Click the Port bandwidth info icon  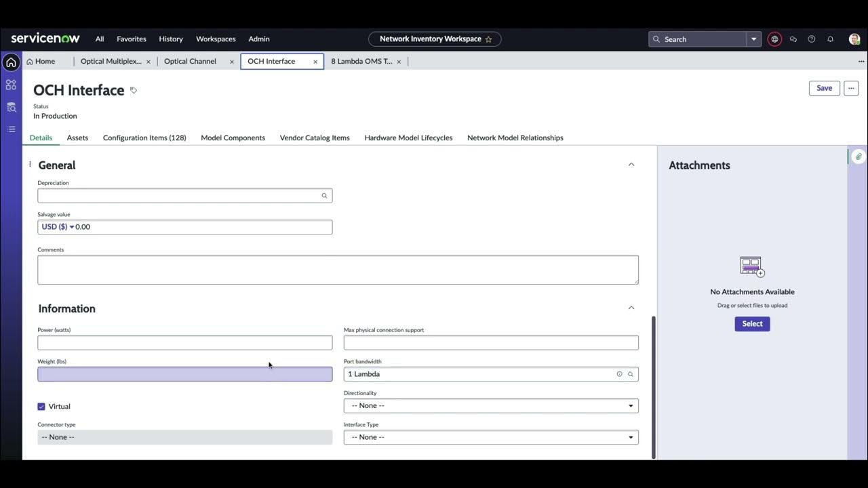click(619, 374)
